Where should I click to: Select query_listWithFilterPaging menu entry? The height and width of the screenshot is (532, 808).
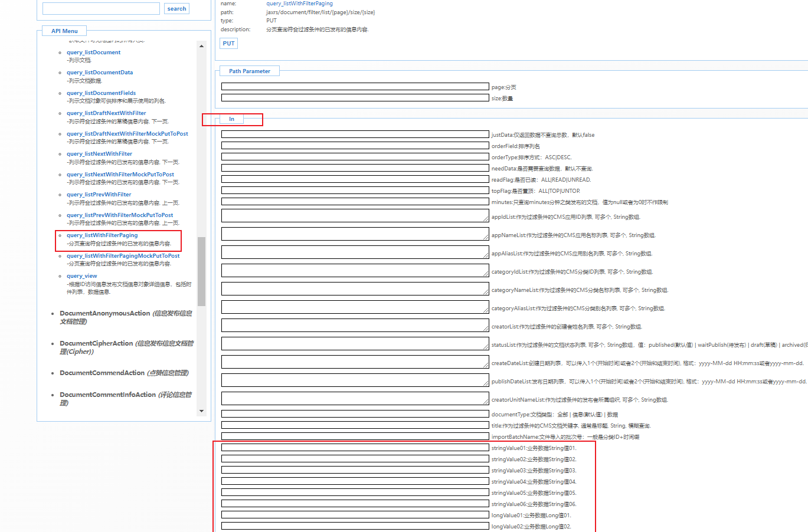[102, 235]
